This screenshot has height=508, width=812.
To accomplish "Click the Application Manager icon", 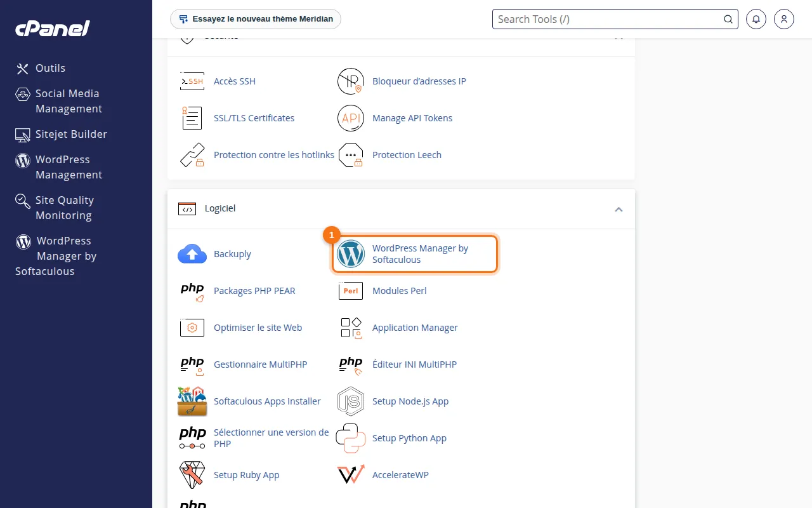I will [351, 328].
